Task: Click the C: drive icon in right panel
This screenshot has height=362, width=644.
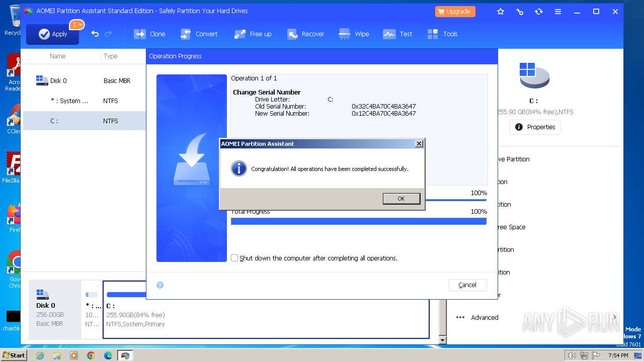Action: 534,75
